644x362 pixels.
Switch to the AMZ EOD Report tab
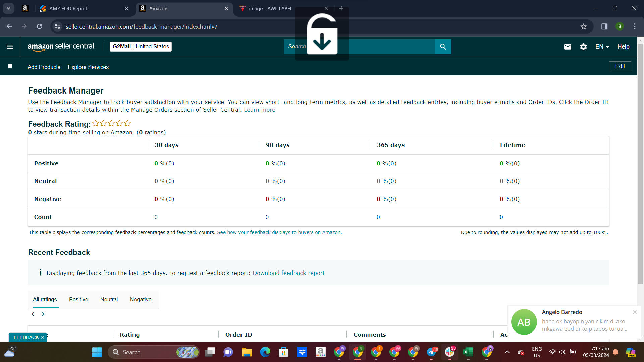(x=84, y=8)
